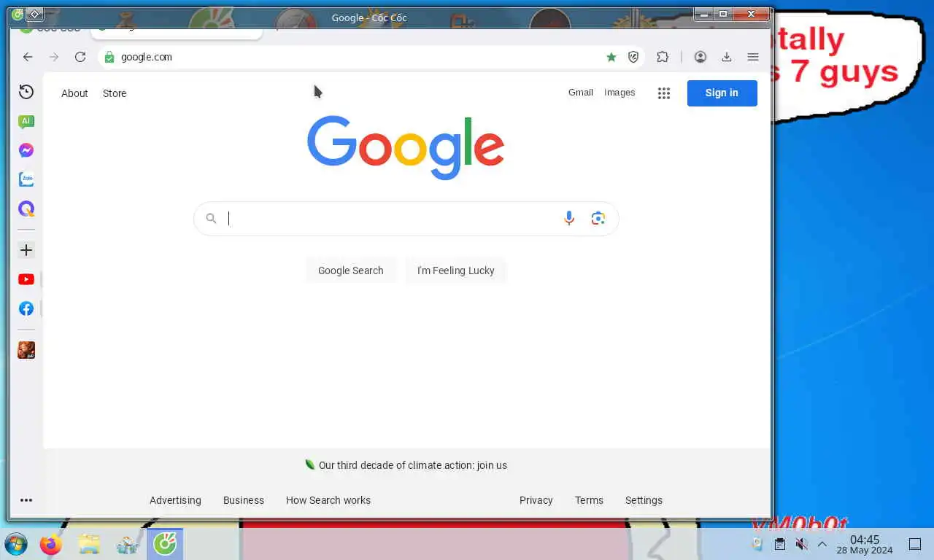The height and width of the screenshot is (560, 934).
Task: Reload the google.com page
Action: click(80, 57)
